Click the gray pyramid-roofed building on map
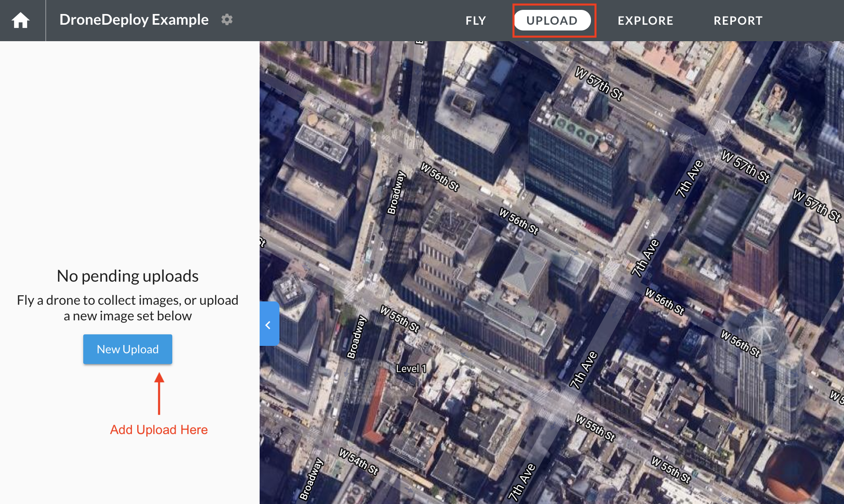 coord(524,270)
